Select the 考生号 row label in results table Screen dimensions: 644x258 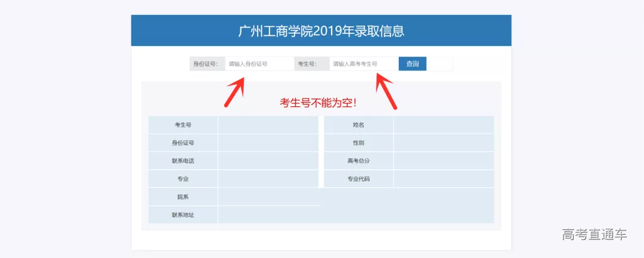(x=183, y=125)
